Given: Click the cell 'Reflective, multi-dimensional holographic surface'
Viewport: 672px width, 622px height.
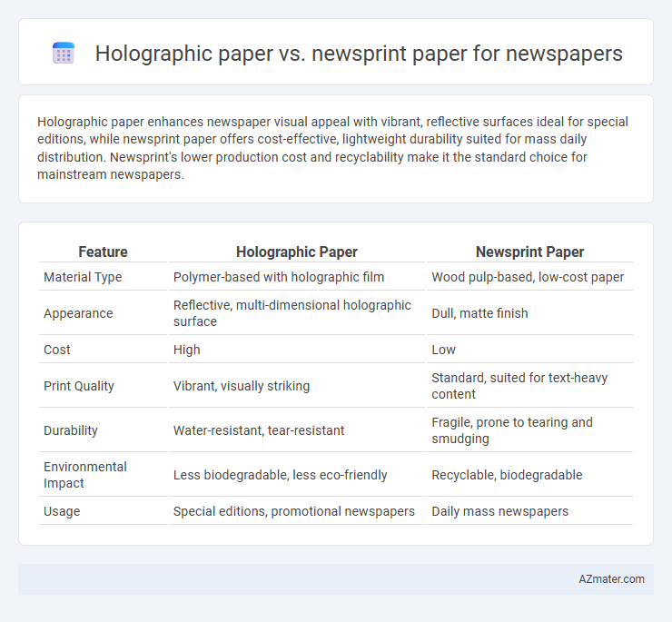Looking at the screenshot, I should pyautogui.click(x=292, y=313).
